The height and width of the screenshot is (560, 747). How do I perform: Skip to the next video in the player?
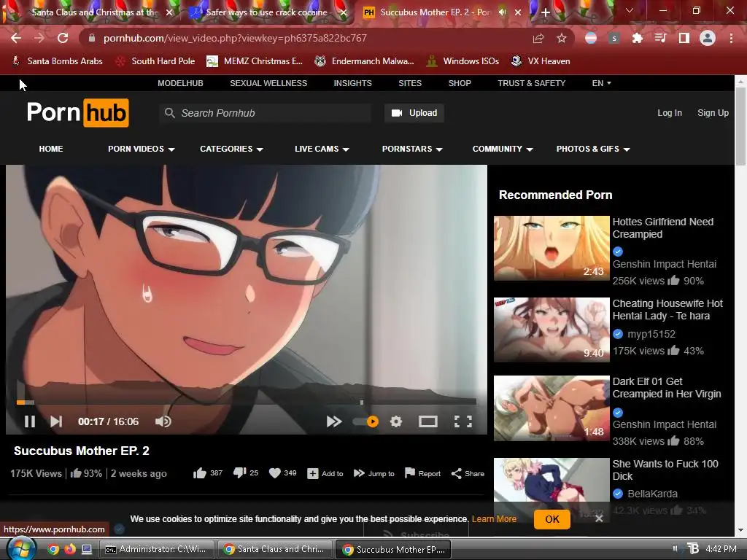[x=56, y=421]
